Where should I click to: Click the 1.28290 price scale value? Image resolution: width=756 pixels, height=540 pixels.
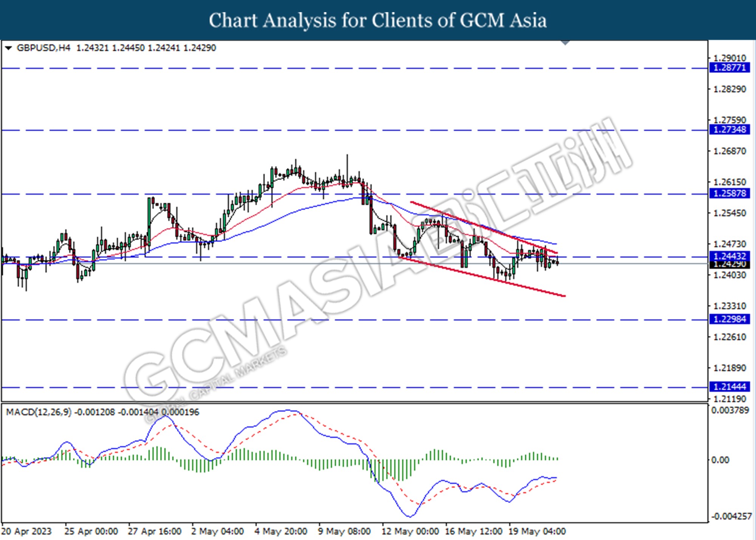[730, 89]
